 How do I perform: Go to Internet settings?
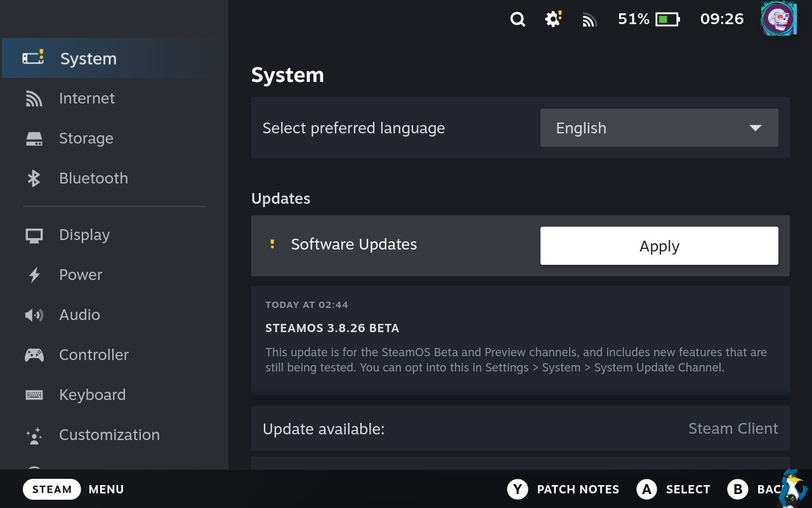point(114,98)
